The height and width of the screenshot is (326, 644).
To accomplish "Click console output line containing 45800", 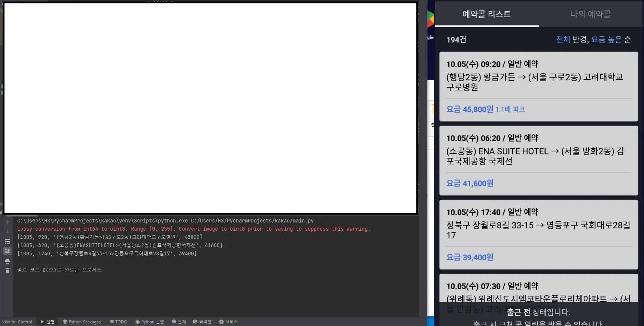I will click(110, 237).
